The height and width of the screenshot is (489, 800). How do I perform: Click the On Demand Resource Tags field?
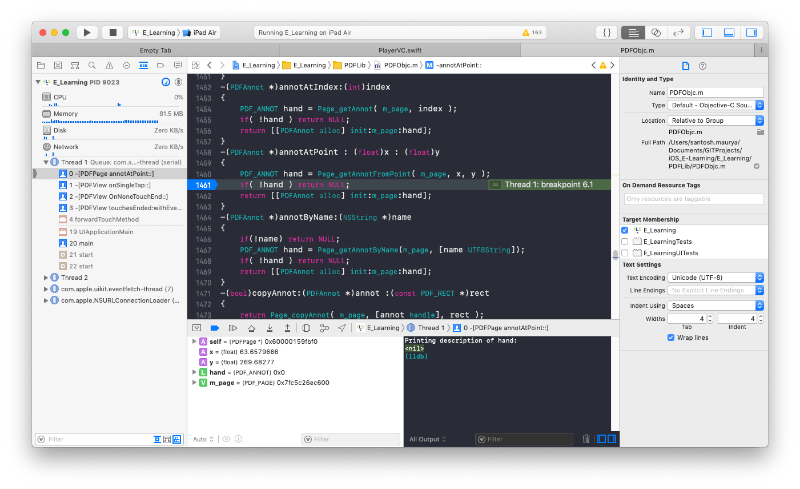pyautogui.click(x=693, y=199)
